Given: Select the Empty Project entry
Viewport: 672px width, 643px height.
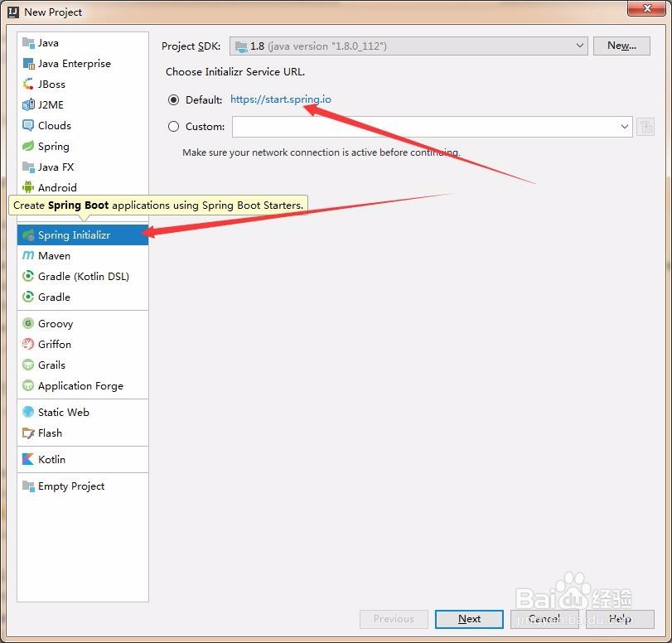Looking at the screenshot, I should tap(83, 486).
